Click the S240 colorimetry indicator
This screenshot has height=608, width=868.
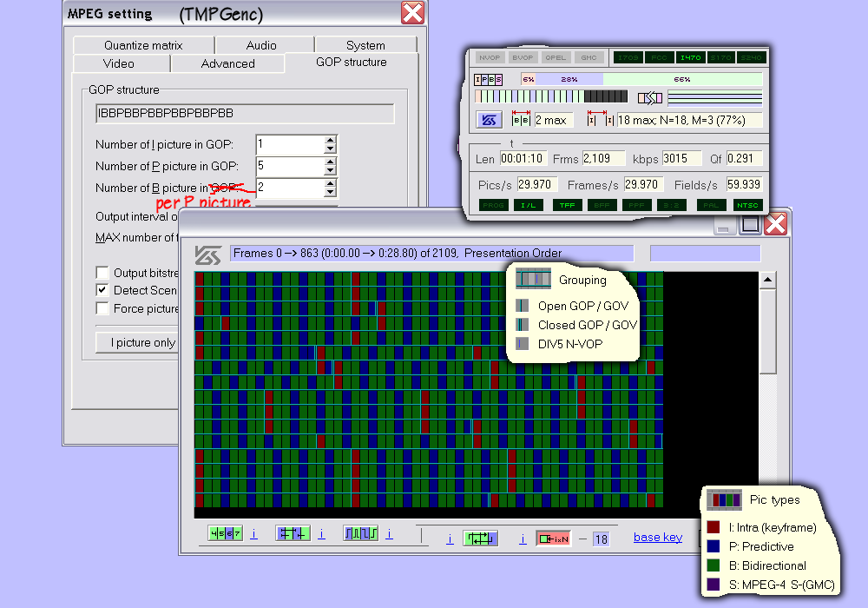tap(751, 57)
